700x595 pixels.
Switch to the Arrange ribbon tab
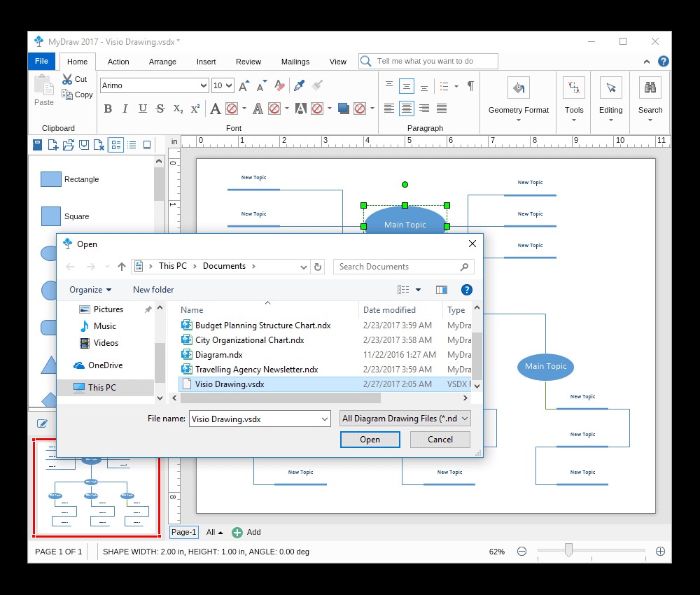(x=162, y=62)
